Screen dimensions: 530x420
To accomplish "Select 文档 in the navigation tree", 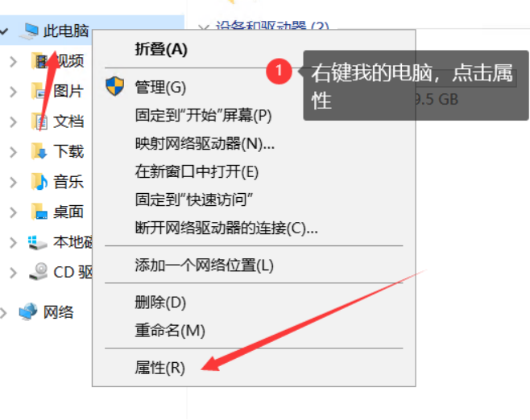I will tap(68, 121).
